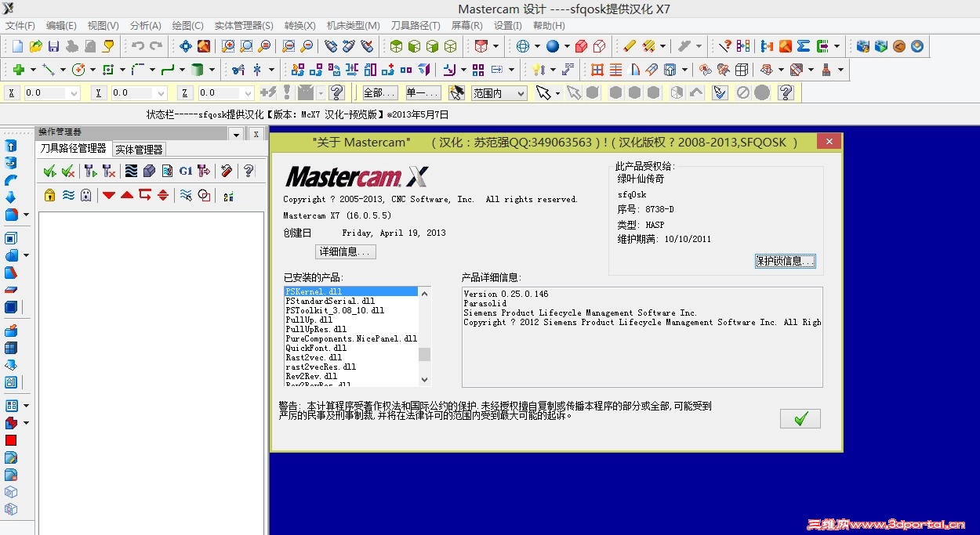
Task: Click the blue up arrow sidebar icon
Action: point(11,146)
